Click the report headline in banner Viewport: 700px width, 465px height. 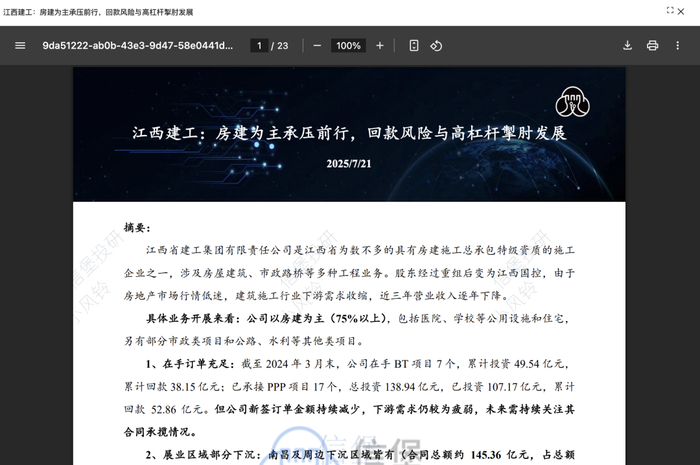point(349,133)
